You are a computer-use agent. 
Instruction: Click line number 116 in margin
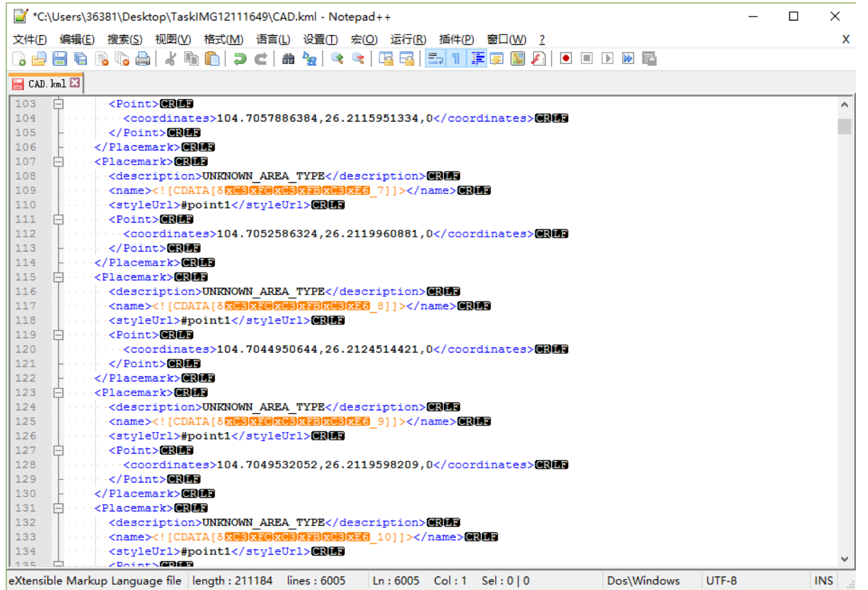tap(26, 292)
